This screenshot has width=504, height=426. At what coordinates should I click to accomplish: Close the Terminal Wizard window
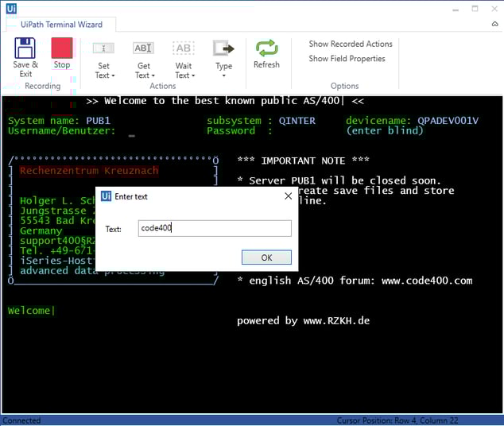pos(494,9)
